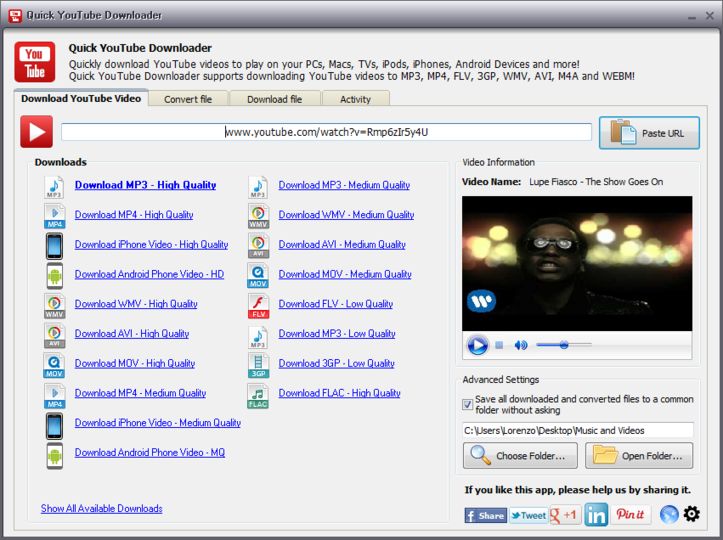Click Download AVI - Medium Quality link
Image resolution: width=723 pixels, height=540 pixels.
pos(342,244)
